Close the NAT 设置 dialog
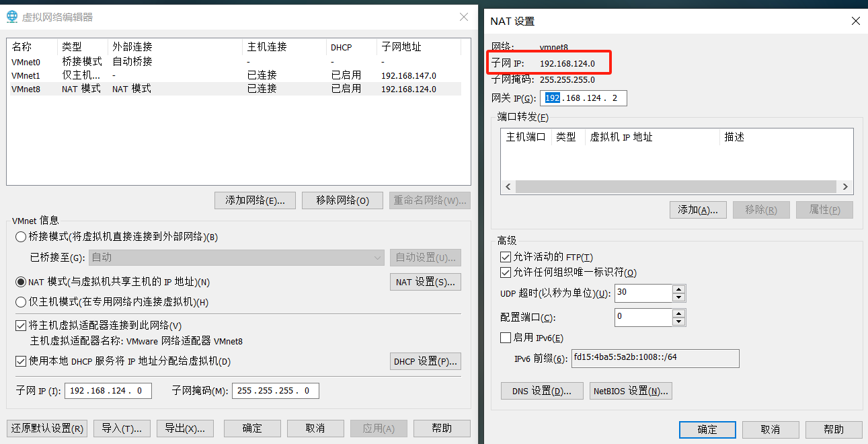868x444 pixels. point(855,21)
